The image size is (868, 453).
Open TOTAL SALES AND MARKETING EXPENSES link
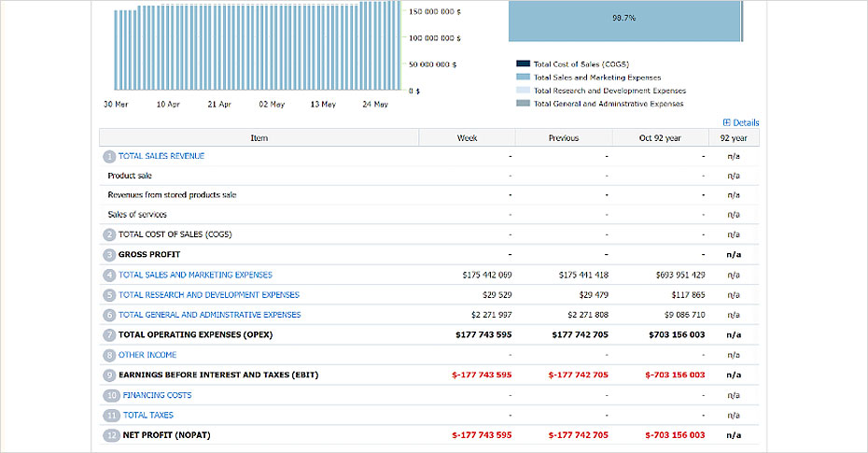click(x=195, y=275)
